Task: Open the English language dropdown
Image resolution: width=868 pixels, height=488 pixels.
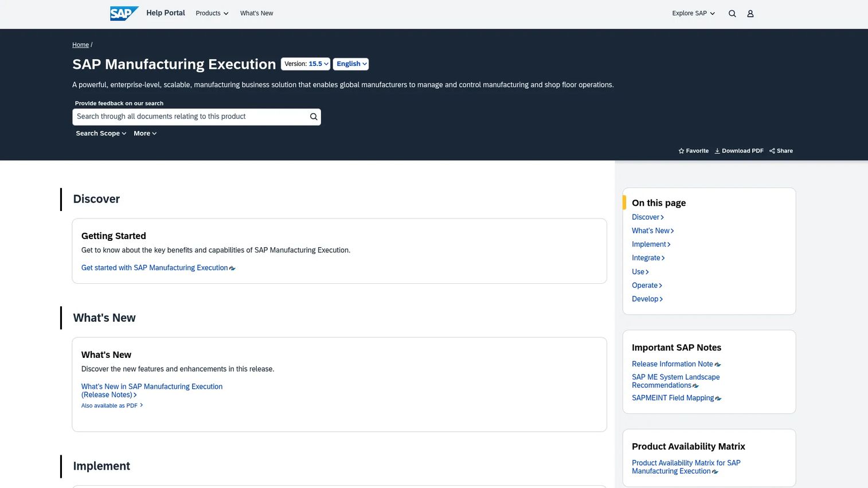Action: (351, 64)
